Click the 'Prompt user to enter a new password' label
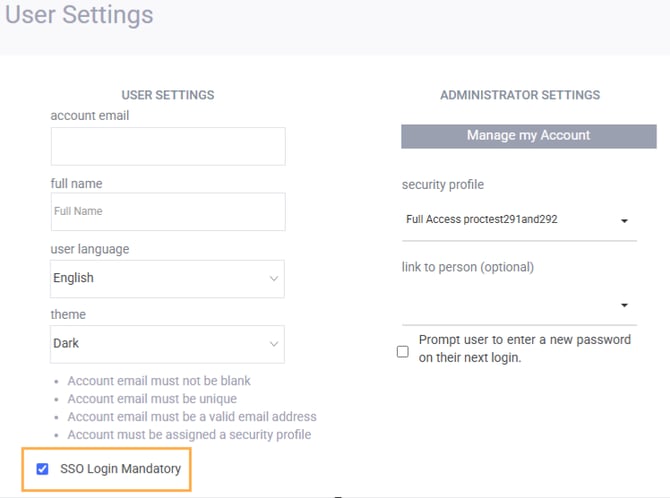 [x=524, y=348]
